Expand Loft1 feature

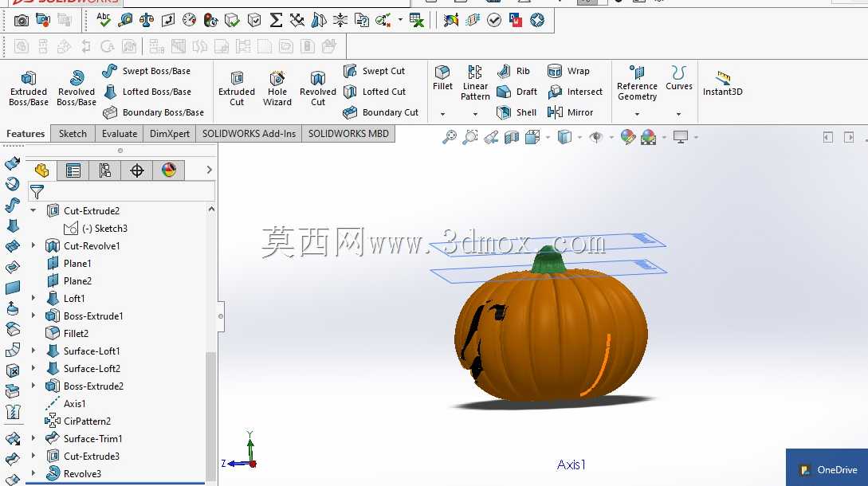click(33, 298)
